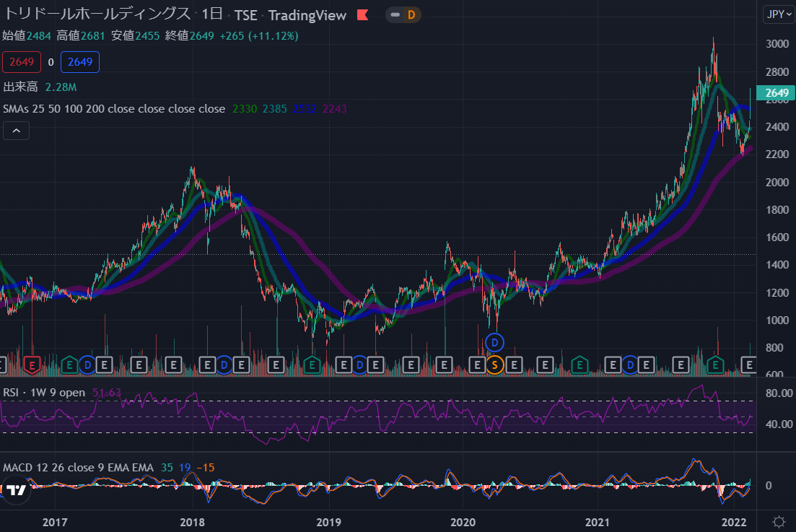This screenshot has height=532, width=796.
Task: Select the RSI 1W 9 open legend
Action: pos(44,393)
